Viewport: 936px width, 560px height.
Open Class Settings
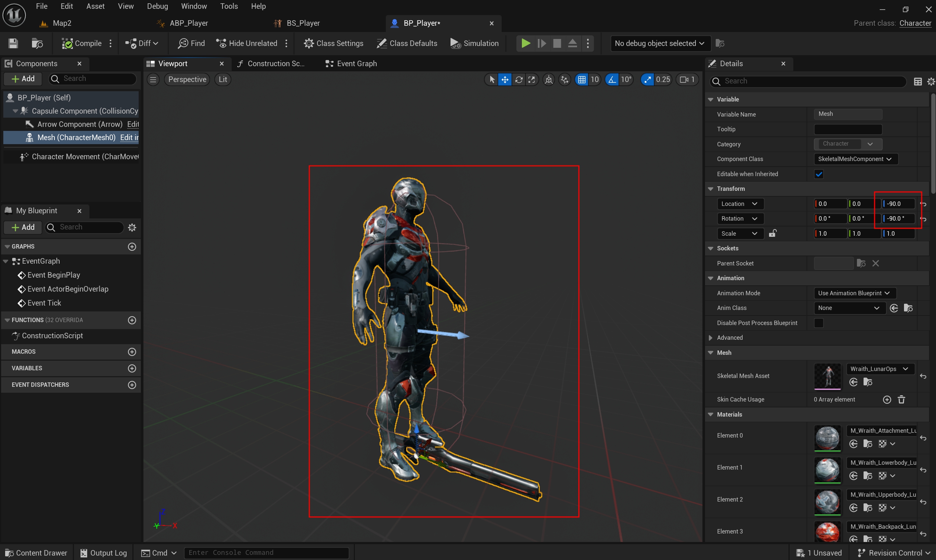[x=334, y=43]
